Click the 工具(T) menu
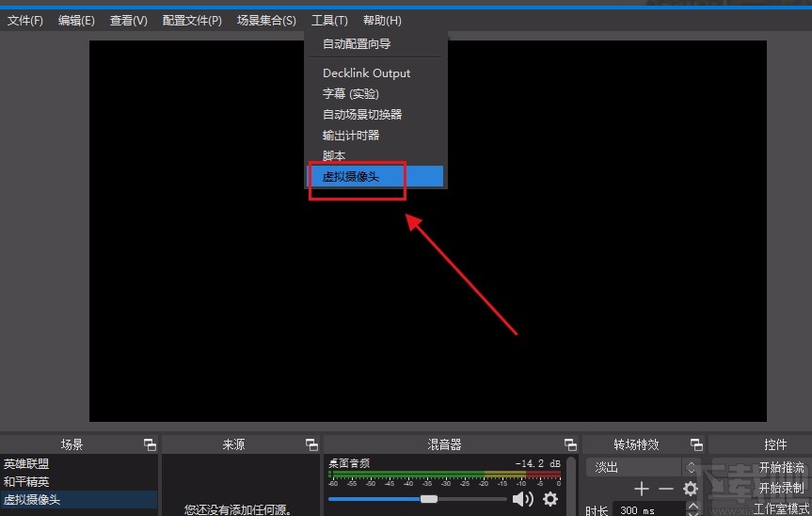Screen dimensions: 812x516 [329, 21]
